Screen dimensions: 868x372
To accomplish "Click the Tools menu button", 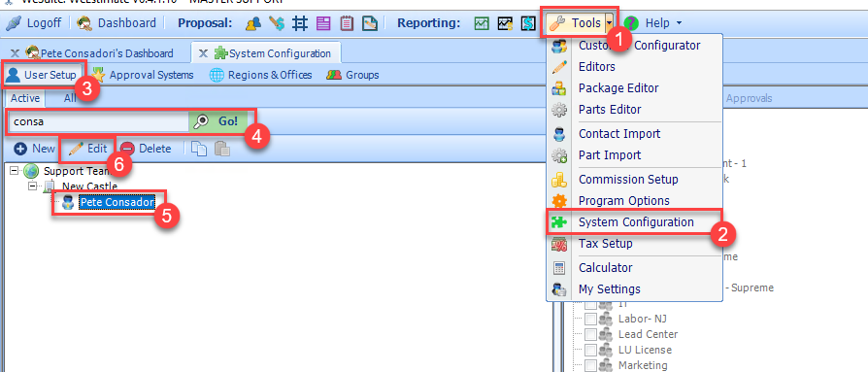I will [x=575, y=23].
